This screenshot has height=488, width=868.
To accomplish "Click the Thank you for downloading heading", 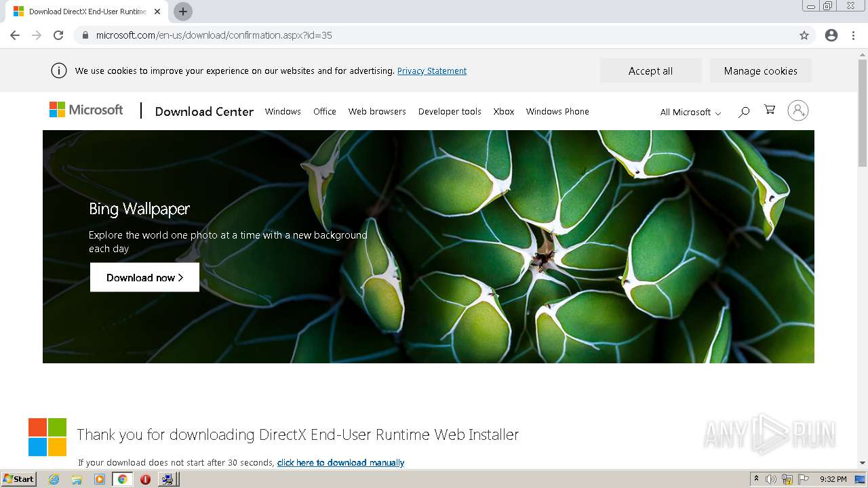I will (x=298, y=434).
